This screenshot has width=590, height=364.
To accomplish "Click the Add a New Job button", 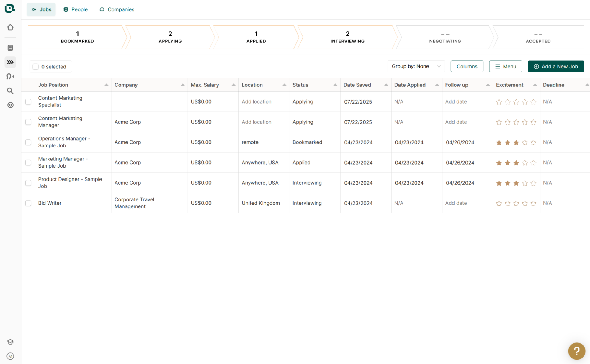I will (x=556, y=66).
